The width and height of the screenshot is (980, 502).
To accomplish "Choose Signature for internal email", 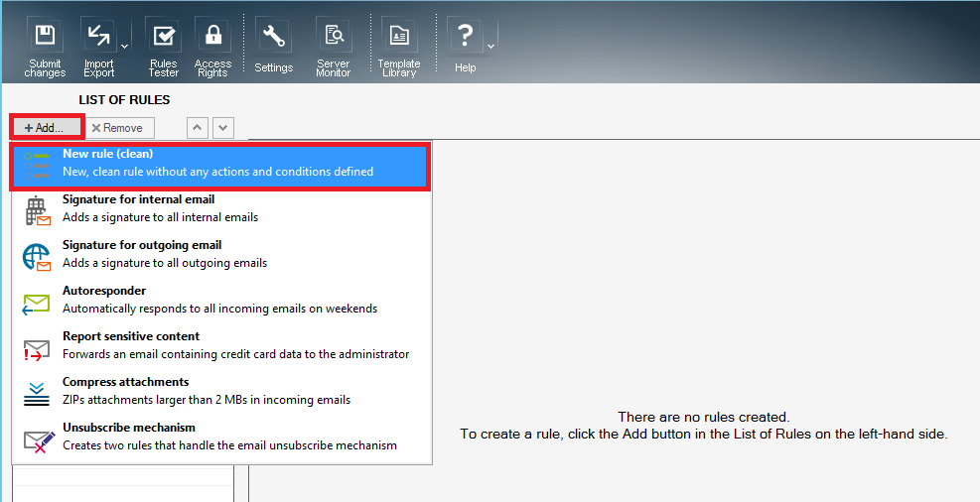I will click(x=221, y=208).
